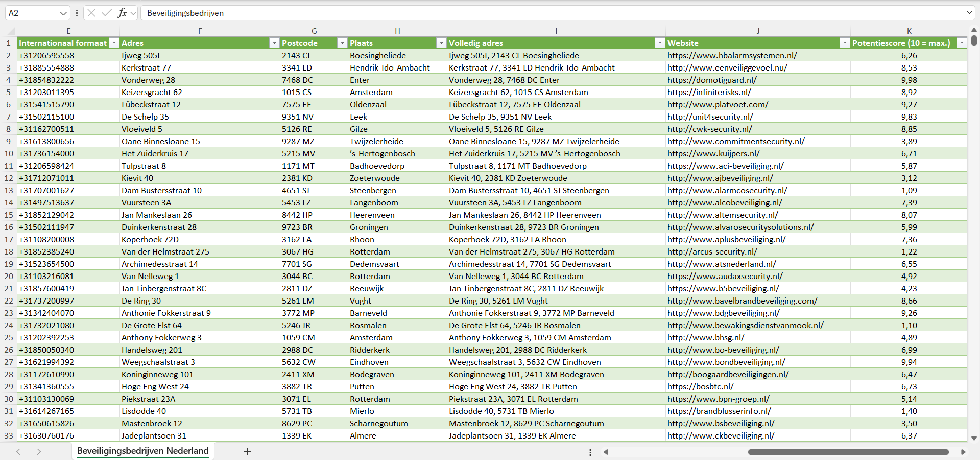Click the Insert Function fx icon

point(122,13)
